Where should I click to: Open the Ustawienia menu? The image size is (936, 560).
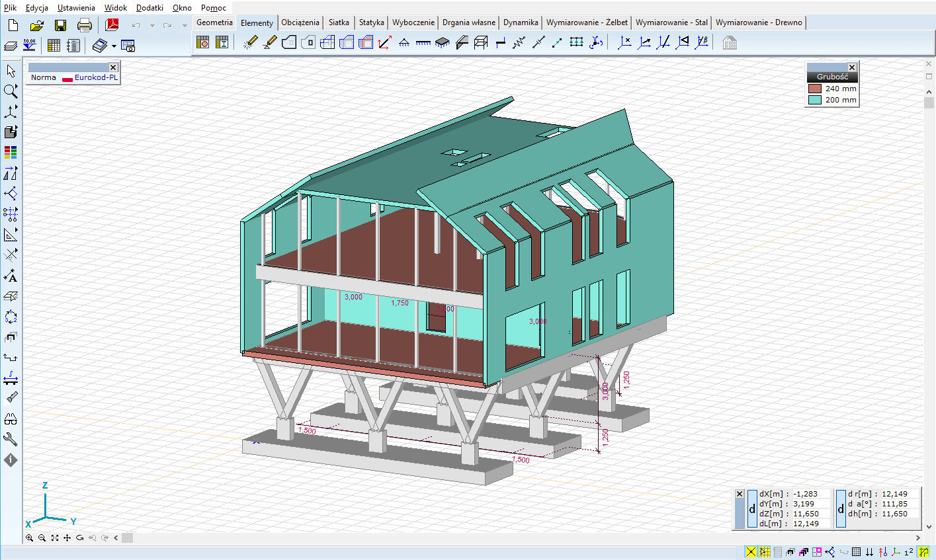76,8
